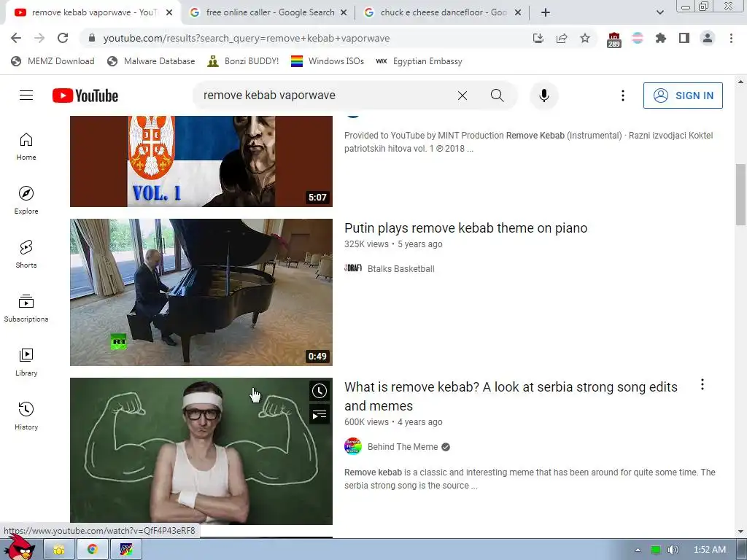The width and height of the screenshot is (747, 560).
Task: Open Explore in the sidebar
Action: [26, 201]
